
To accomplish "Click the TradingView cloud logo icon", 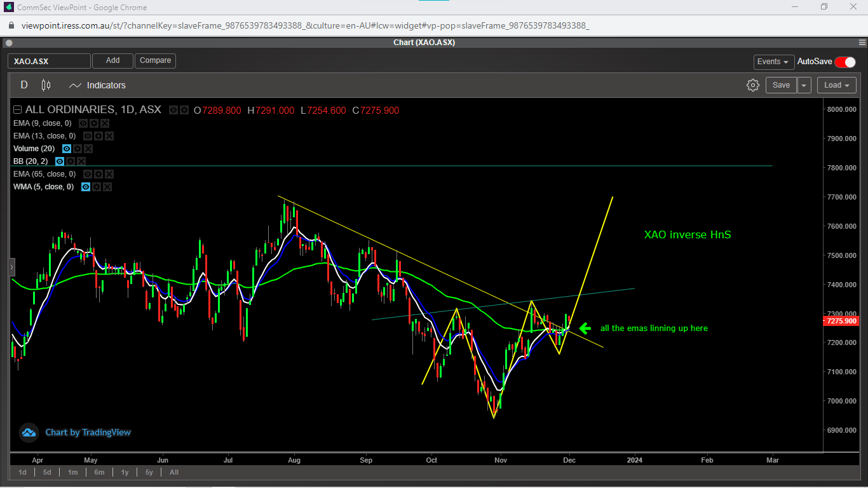I will click(x=29, y=433).
